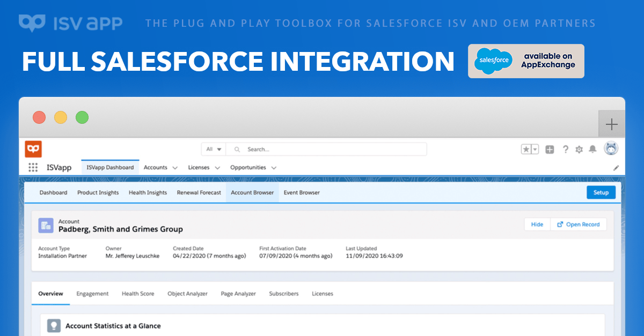This screenshot has height=336, width=644.
Task: Click the blue Setup button
Action: (x=601, y=192)
